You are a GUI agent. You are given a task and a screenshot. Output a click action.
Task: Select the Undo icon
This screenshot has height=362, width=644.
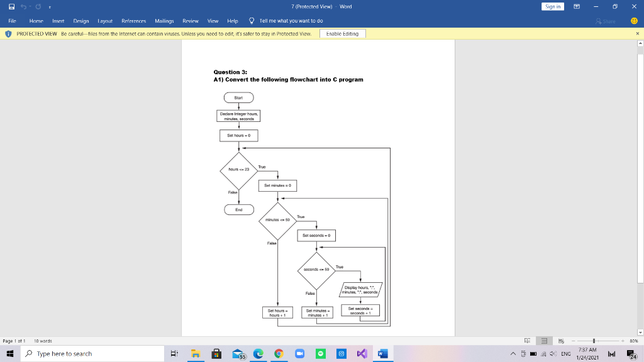click(23, 6)
